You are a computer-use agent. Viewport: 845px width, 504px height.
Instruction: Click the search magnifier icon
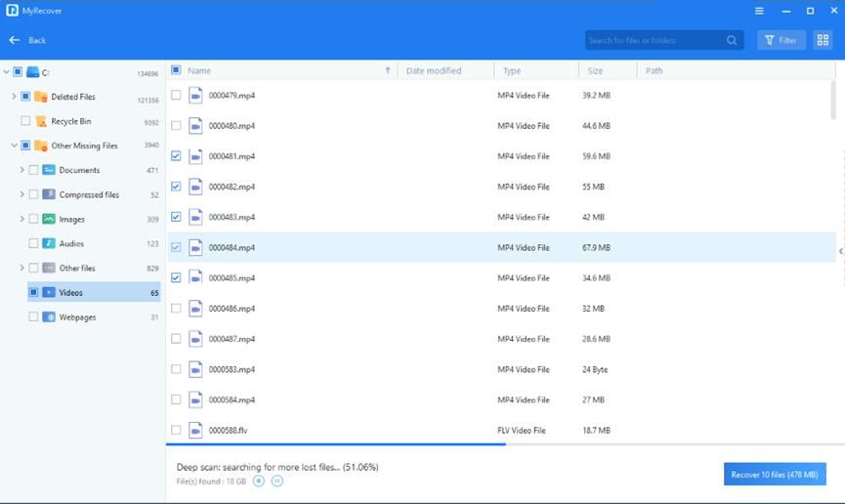732,40
